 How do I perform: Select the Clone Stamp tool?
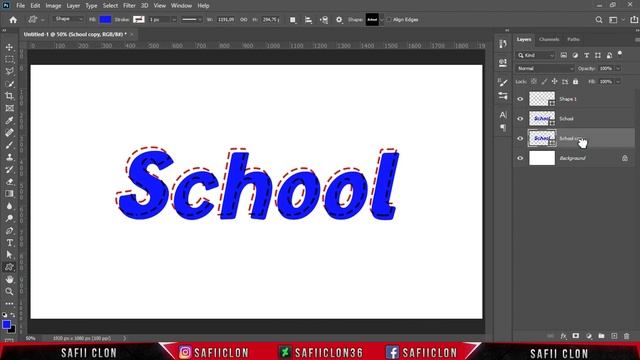(9, 157)
